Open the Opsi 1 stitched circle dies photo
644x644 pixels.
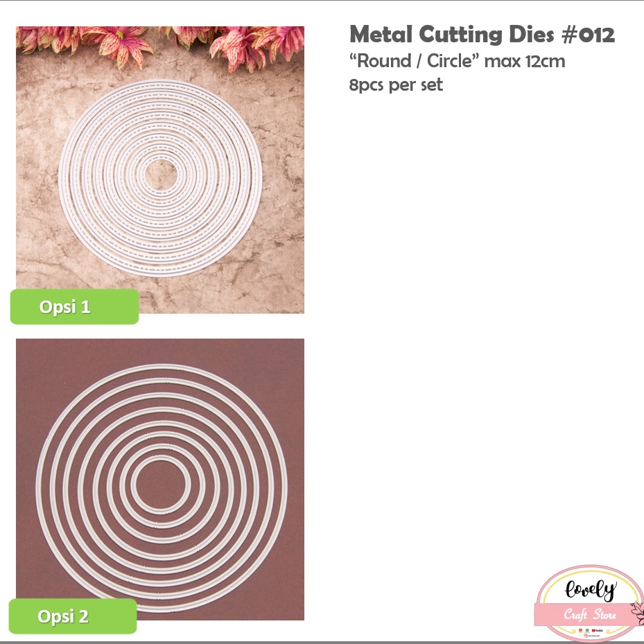pos(160,170)
